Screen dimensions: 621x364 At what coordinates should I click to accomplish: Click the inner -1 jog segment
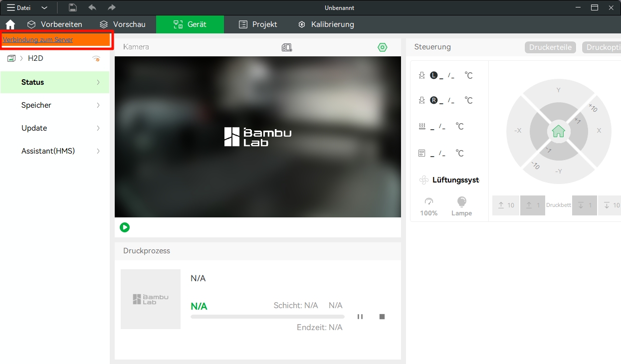(x=548, y=150)
